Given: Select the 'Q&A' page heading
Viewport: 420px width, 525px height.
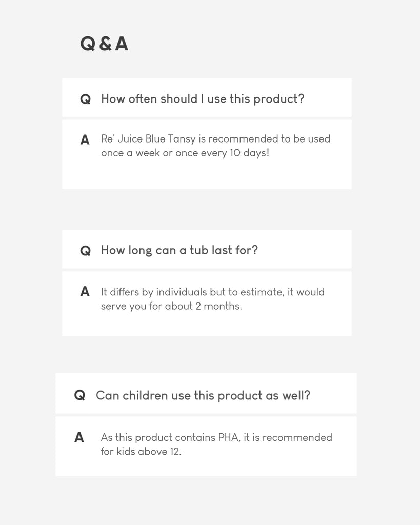Looking at the screenshot, I should [104, 44].
